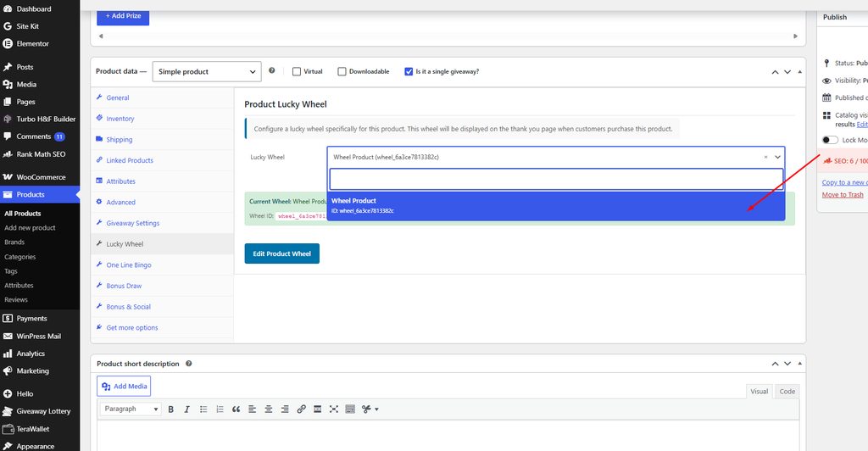Click the Move to Trash link
This screenshot has height=451, width=868.
click(843, 195)
